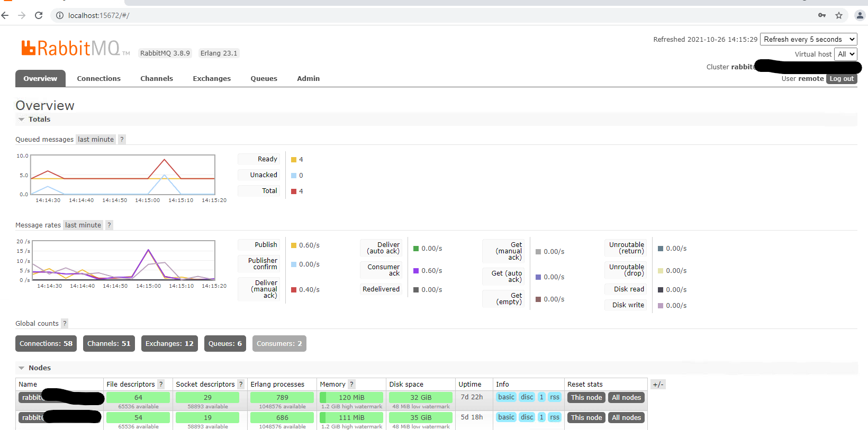868x430 pixels.
Task: Click yellow Ready color swatch
Action: (x=294, y=160)
